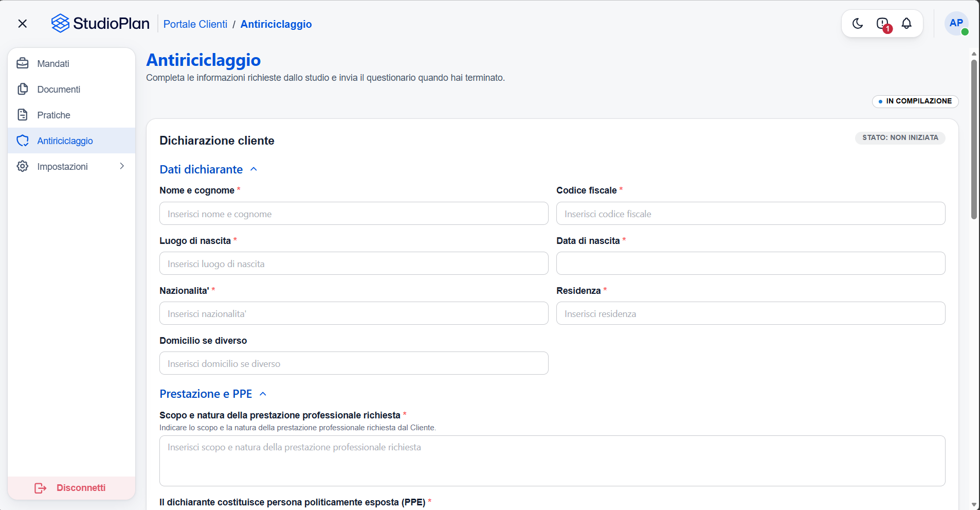Click the Antiriciclaggio breadcrumb link
Viewport: 980px width, 510px height.
[x=276, y=24]
